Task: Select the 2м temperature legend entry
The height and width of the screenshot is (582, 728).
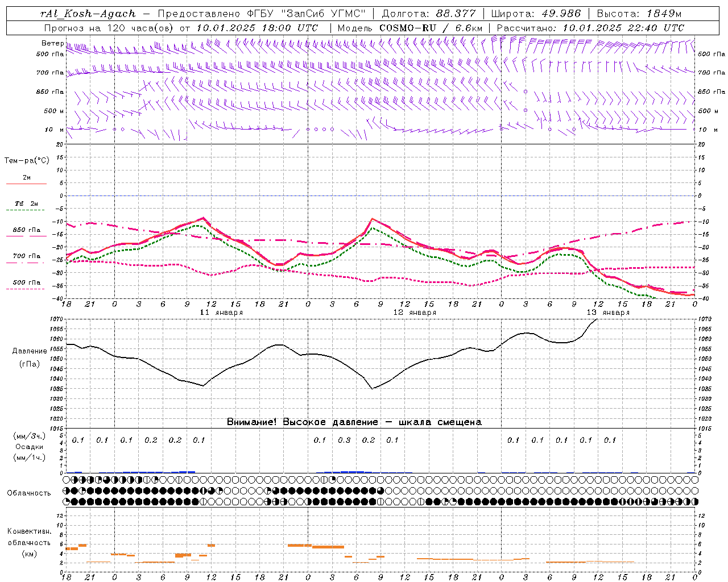Action: [x=27, y=178]
